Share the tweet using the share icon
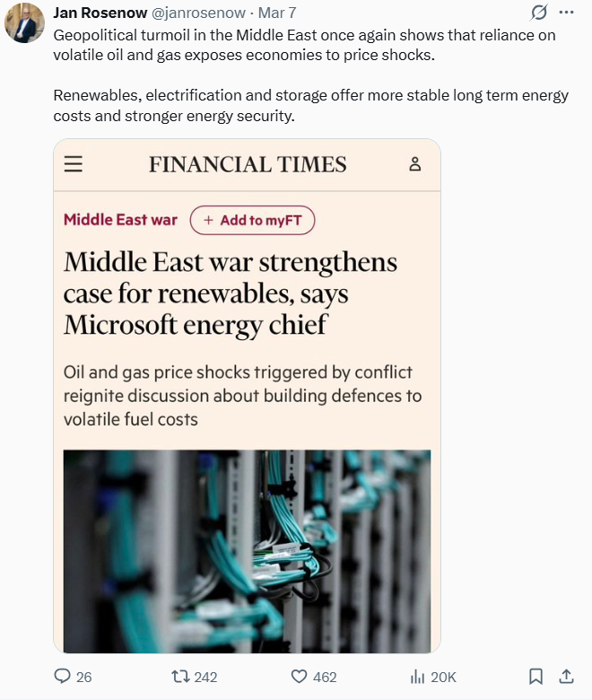This screenshot has height=700, width=592. (x=566, y=676)
